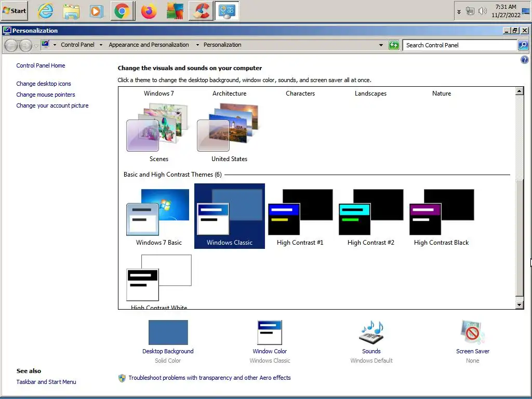This screenshot has height=399, width=532.
Task: Open the blue Help question mark icon
Action: click(x=524, y=60)
